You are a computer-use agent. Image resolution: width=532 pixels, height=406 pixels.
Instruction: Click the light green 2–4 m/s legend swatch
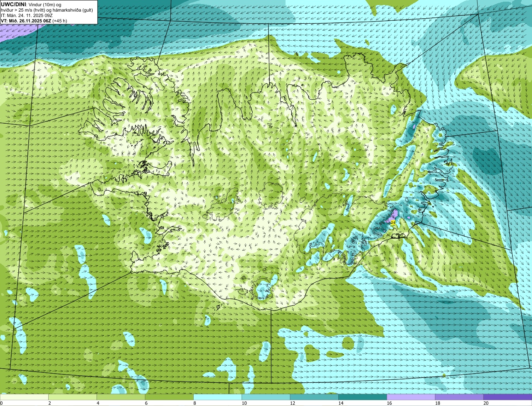click(x=72, y=397)
